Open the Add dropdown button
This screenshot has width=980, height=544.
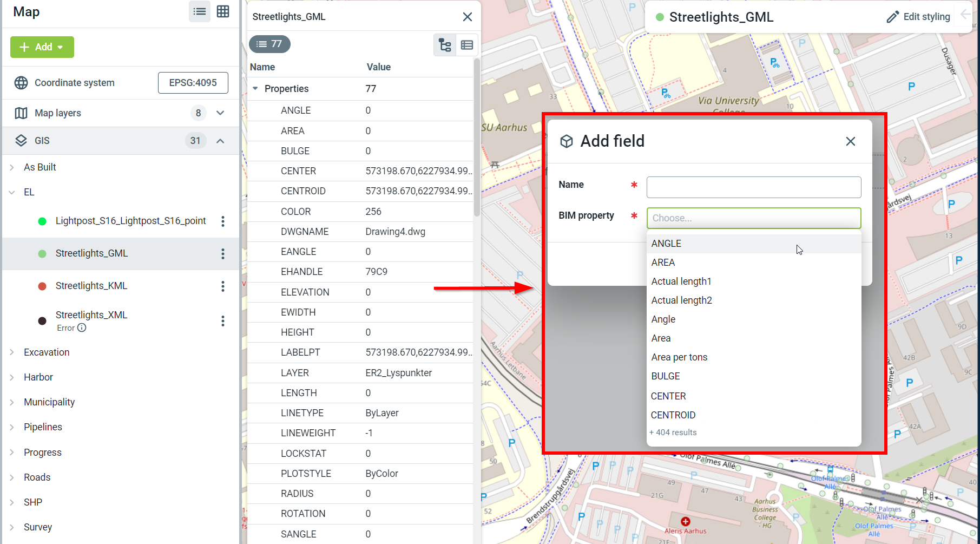coord(42,47)
